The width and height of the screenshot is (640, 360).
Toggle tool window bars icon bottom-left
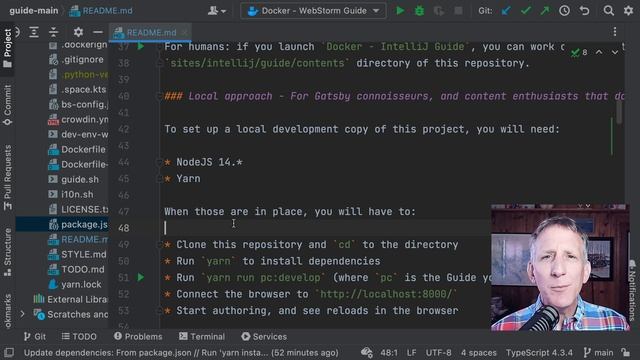[9, 352]
